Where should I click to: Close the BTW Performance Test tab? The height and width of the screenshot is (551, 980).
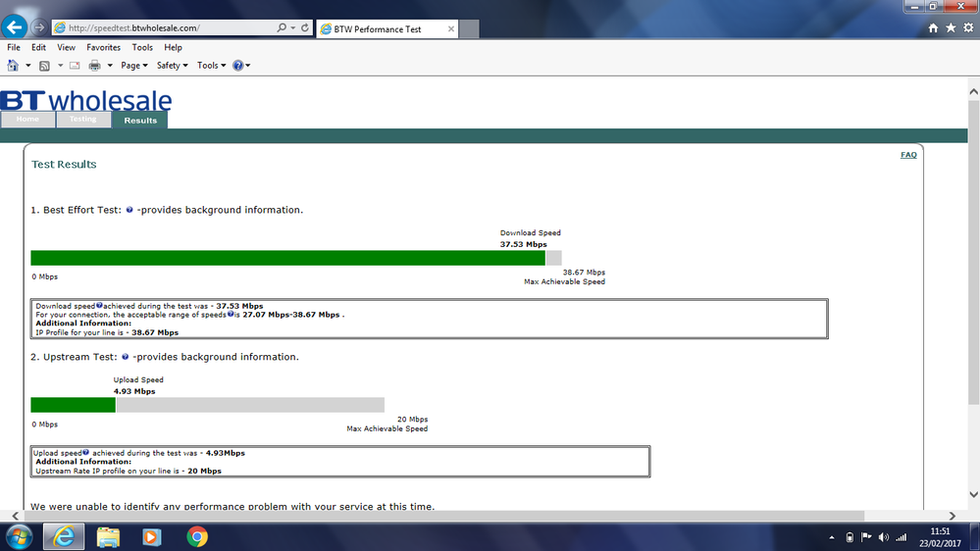coord(450,28)
